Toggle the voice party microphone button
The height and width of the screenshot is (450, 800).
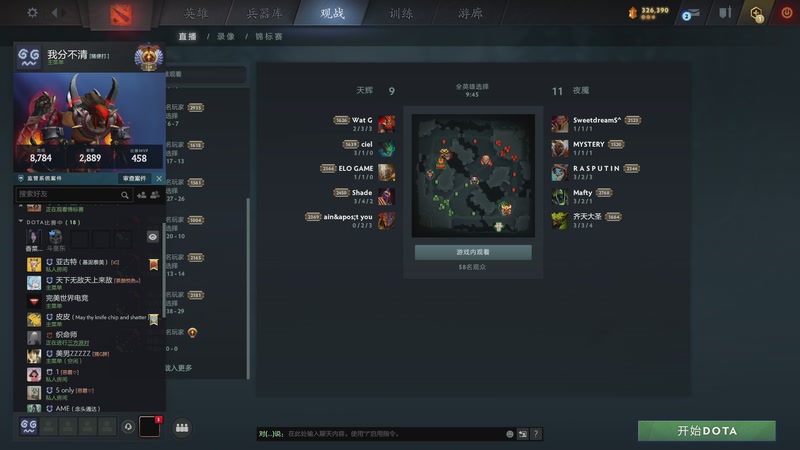(x=128, y=427)
